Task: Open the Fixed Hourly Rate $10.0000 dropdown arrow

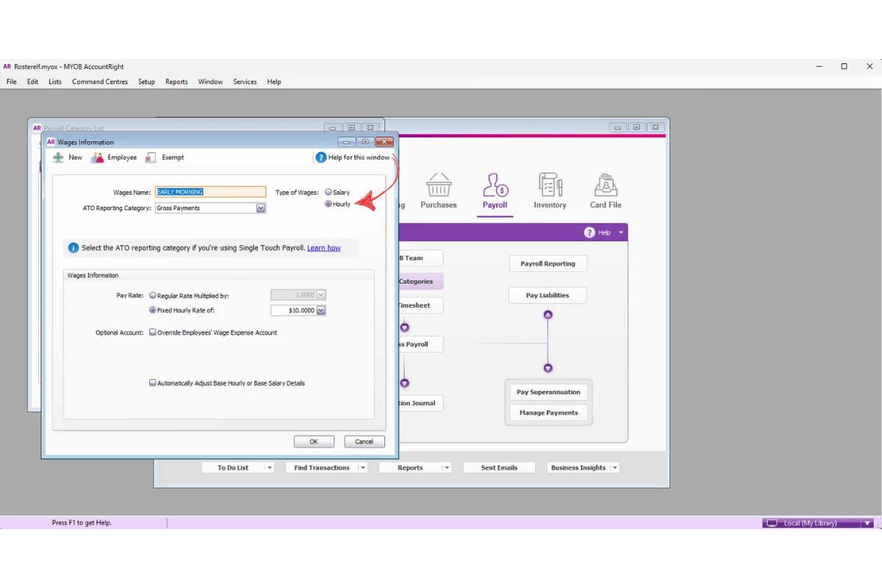Action: 320,310
